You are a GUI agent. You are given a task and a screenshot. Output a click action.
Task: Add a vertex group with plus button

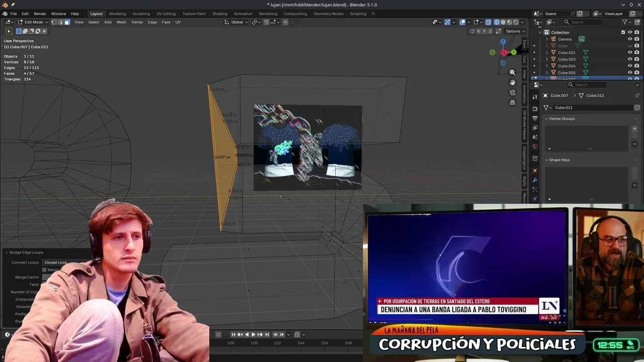pos(634,129)
